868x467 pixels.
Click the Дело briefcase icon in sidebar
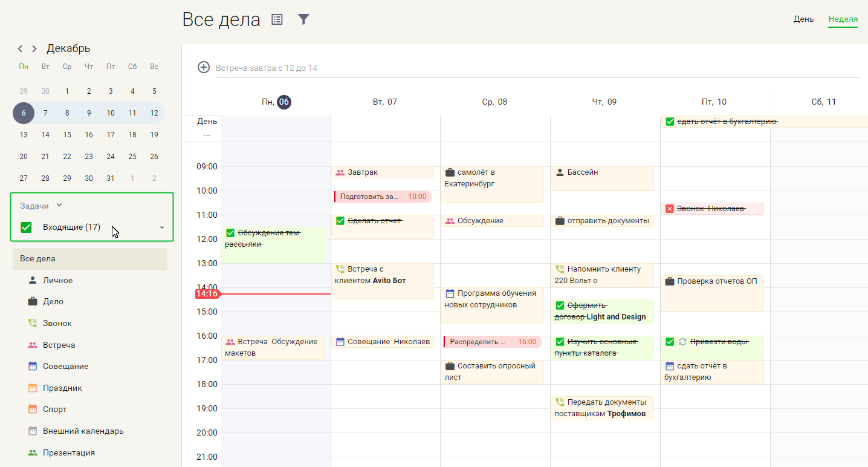pyautogui.click(x=33, y=301)
